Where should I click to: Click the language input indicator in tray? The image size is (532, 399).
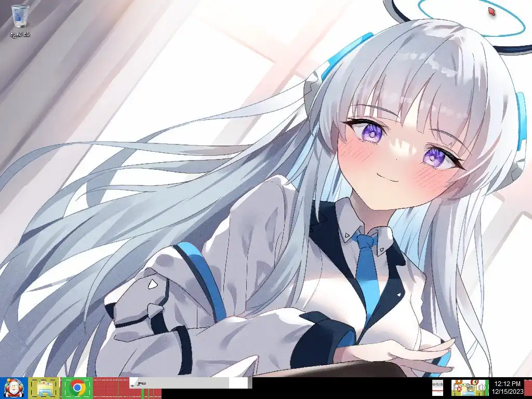(x=437, y=388)
